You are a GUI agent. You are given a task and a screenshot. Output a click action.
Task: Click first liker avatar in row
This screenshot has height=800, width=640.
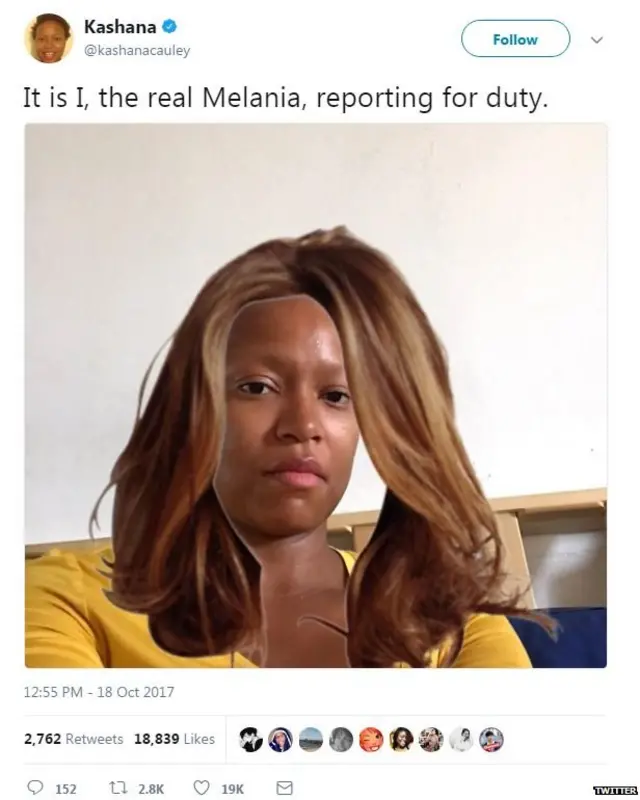251,739
